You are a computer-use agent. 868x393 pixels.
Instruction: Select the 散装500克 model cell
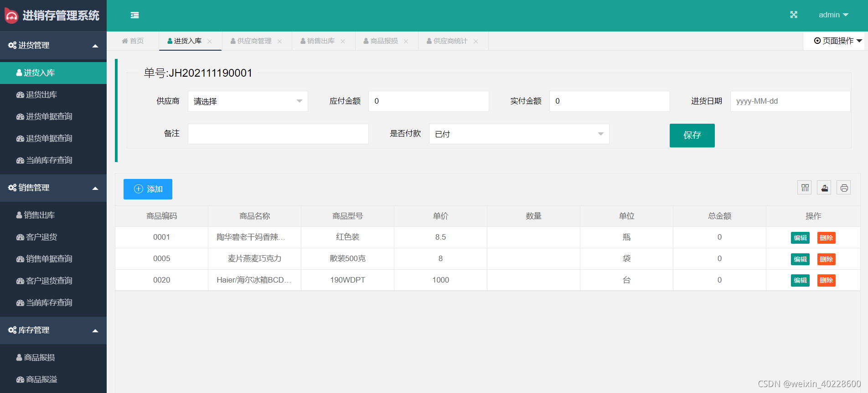click(347, 259)
